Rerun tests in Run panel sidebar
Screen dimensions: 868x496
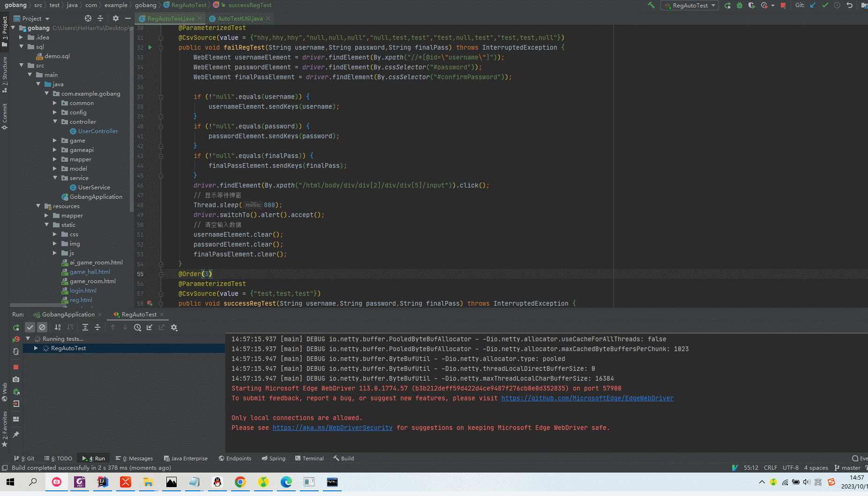point(16,327)
